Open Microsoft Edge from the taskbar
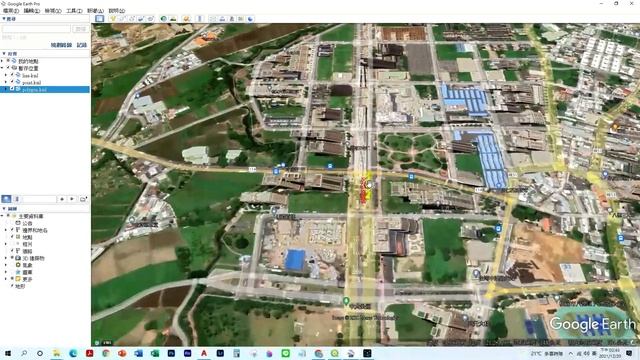The height and width of the screenshot is (360, 640). 73,353
